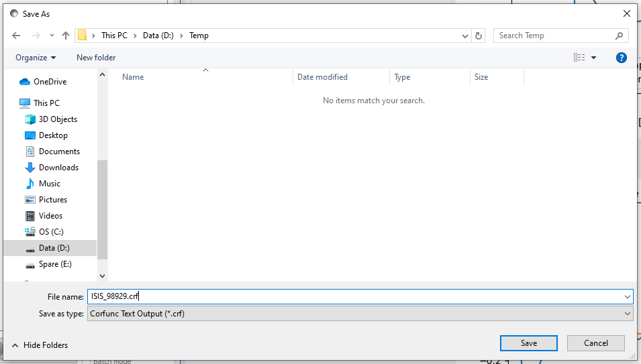Viewport: 641px width, 364px height.
Task: Open the address bar history dropdown
Action: coord(465,36)
